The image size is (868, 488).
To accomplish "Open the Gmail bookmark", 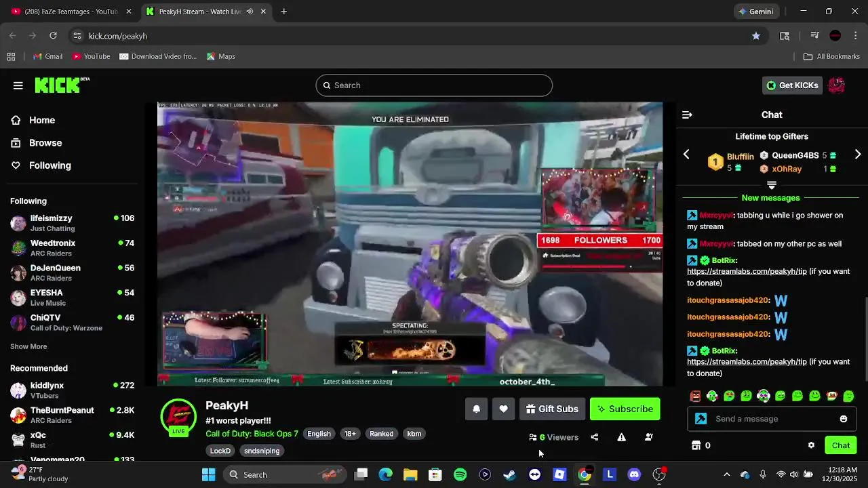I will (x=48, y=56).
